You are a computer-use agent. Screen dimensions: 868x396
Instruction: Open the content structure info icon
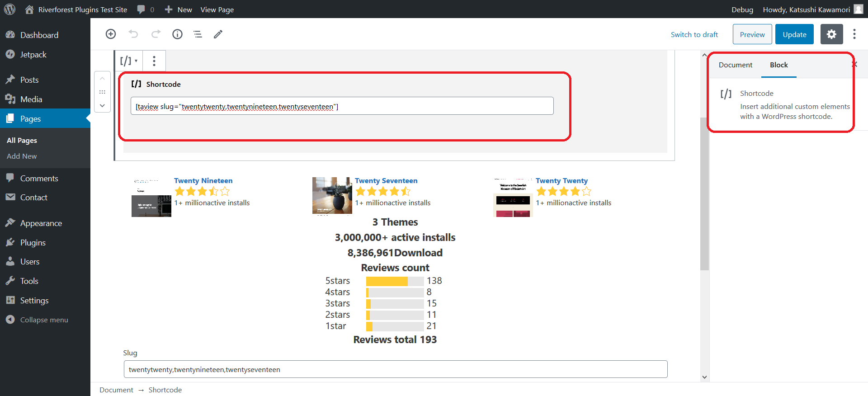(177, 34)
